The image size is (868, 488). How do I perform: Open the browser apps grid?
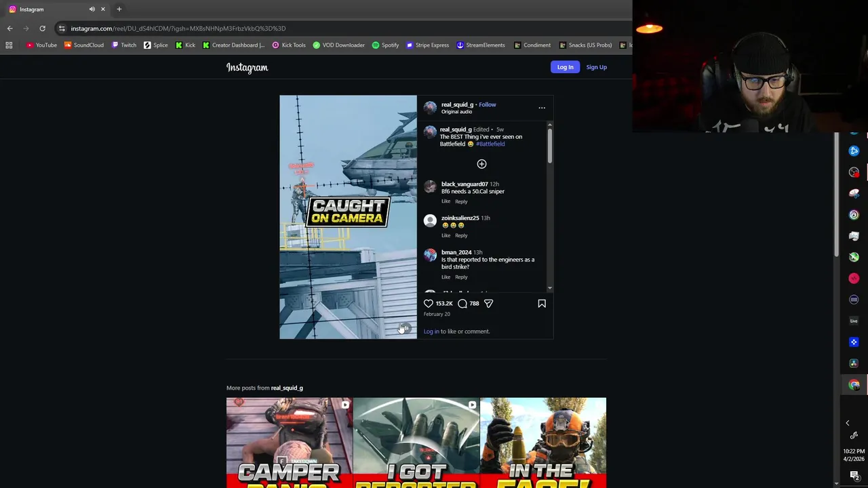pyautogui.click(x=9, y=45)
